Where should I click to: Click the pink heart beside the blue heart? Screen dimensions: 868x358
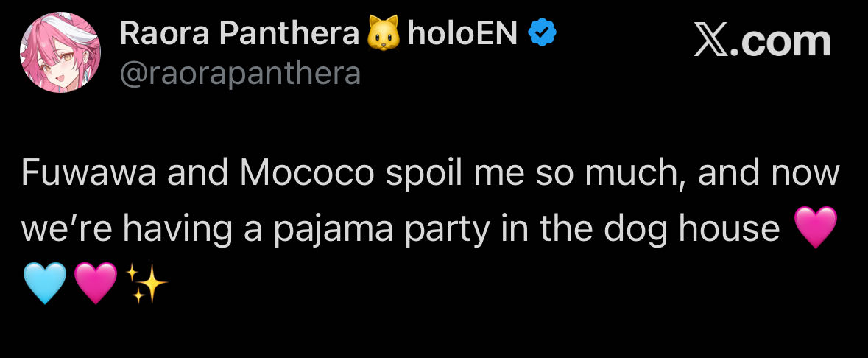click(96, 284)
